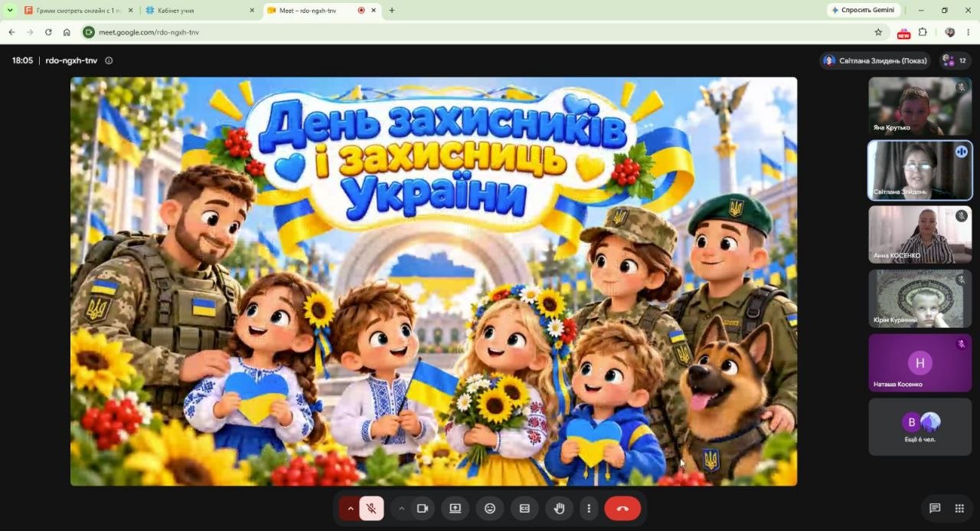Select Анна КОСЕНКО's video tile
The width and height of the screenshot is (980, 531).
[920, 234]
